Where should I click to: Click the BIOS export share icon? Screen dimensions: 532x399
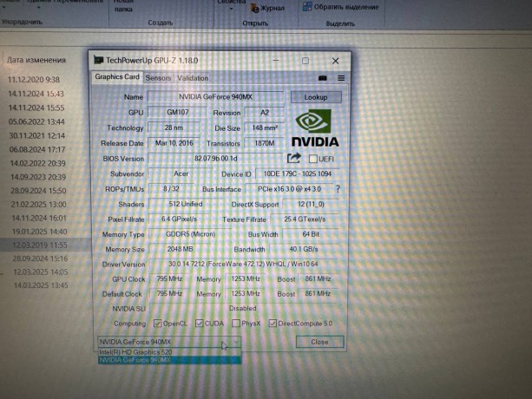[x=293, y=158]
